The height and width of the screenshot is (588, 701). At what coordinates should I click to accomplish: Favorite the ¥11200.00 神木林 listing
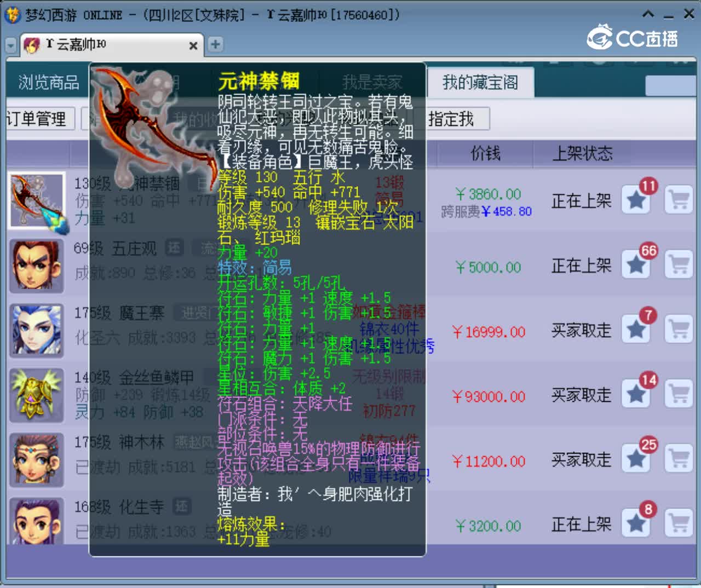point(636,458)
